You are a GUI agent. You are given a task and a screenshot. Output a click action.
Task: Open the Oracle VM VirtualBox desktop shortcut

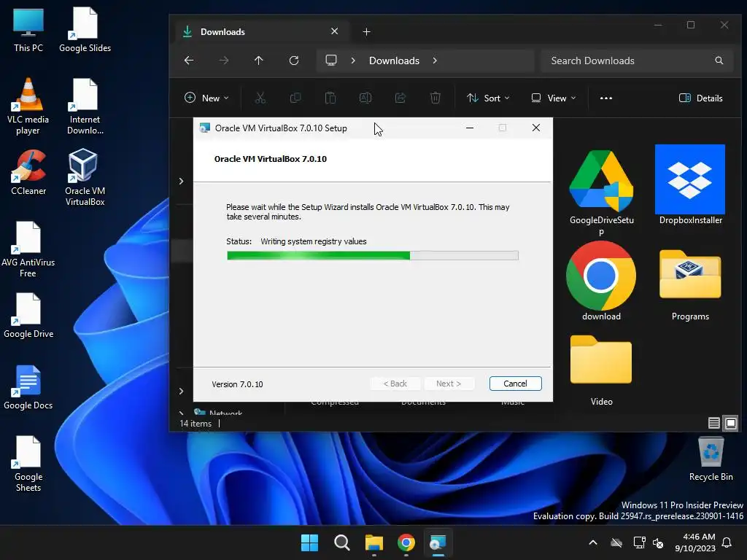click(x=85, y=177)
